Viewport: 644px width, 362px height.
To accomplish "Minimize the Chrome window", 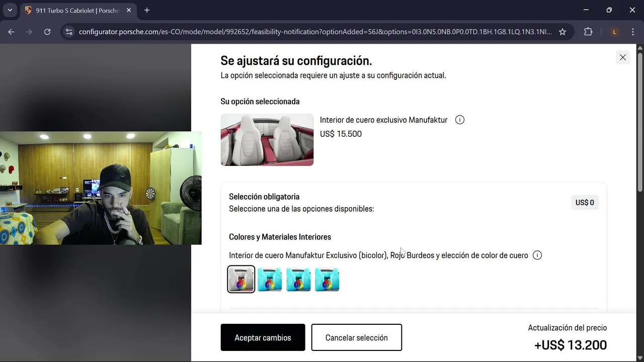I will (x=586, y=10).
